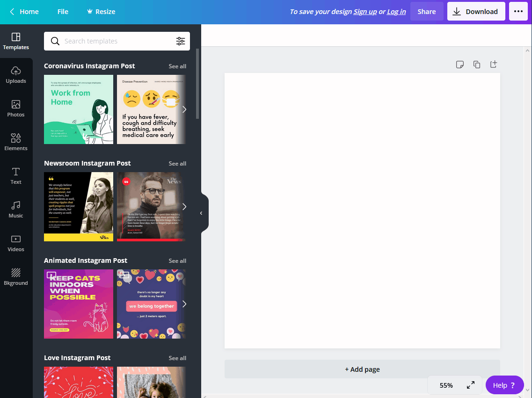This screenshot has height=398, width=532.
Task: Click the Download button
Action: click(x=476, y=12)
